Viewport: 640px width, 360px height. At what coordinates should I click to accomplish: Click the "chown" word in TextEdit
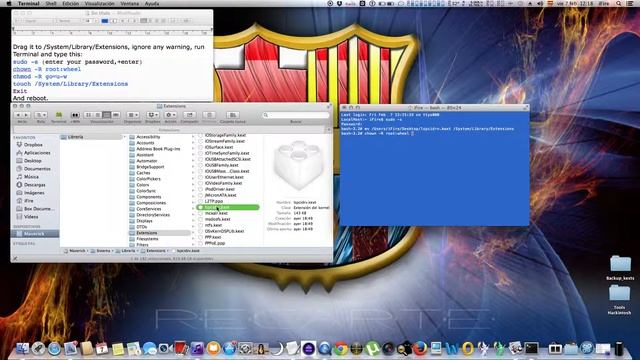click(22, 69)
